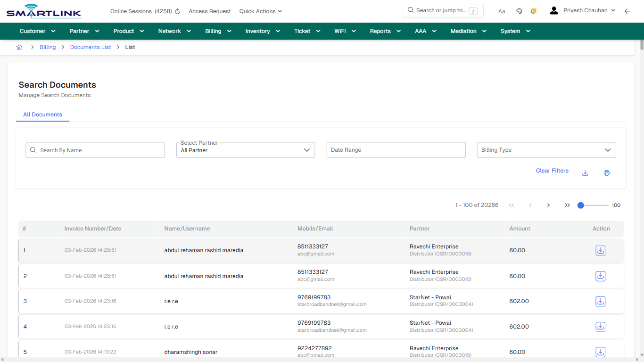This screenshot has width=644, height=362.
Task: Open the theme palette icon
Action: 519,11
